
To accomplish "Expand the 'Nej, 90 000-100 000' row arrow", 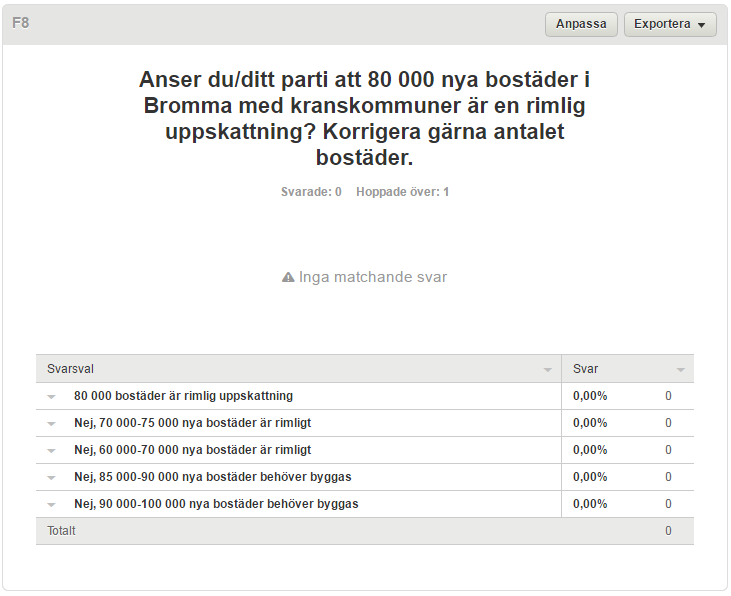I will tap(51, 505).
